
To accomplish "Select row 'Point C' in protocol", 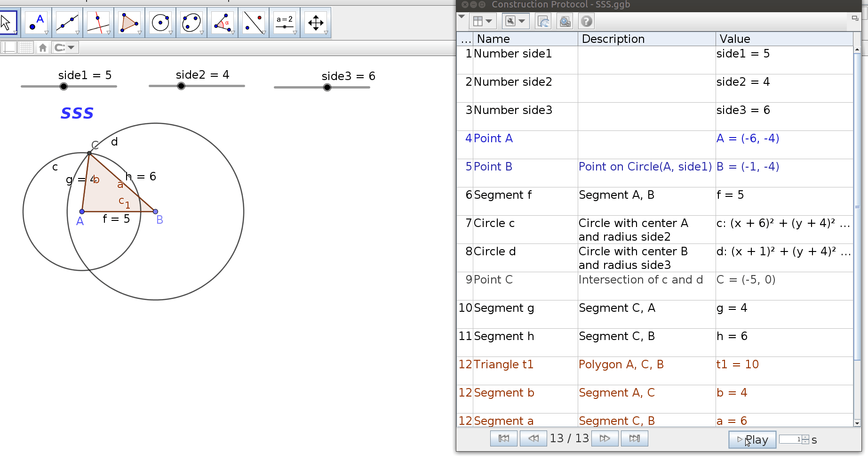I will tap(655, 286).
